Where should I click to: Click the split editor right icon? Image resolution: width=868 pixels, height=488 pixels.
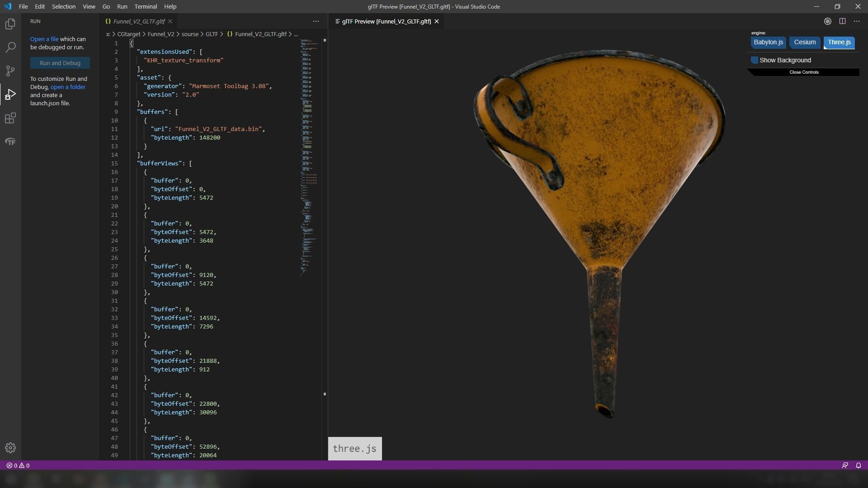point(842,21)
